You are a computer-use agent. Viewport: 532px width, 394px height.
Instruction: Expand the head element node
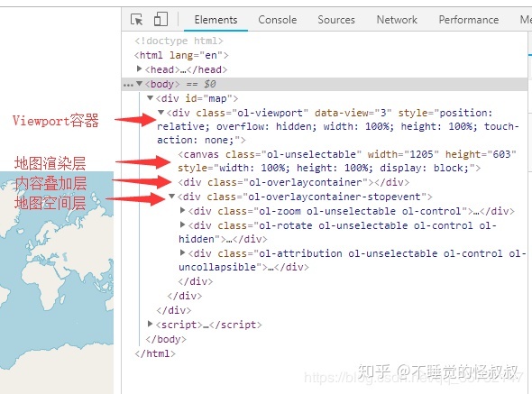tap(139, 69)
